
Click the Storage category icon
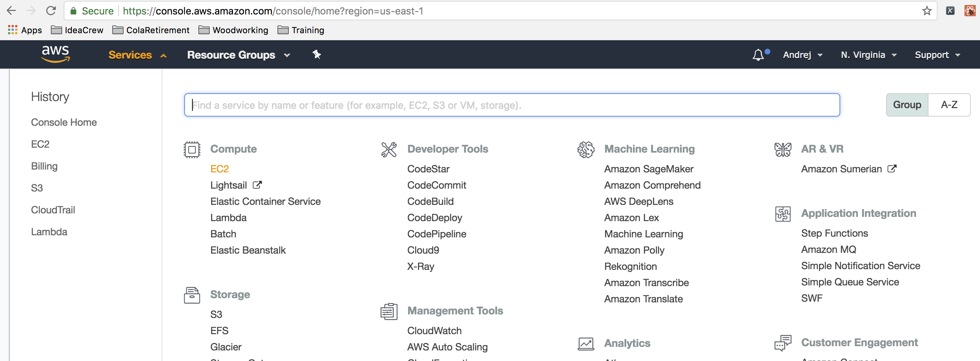[192, 295]
